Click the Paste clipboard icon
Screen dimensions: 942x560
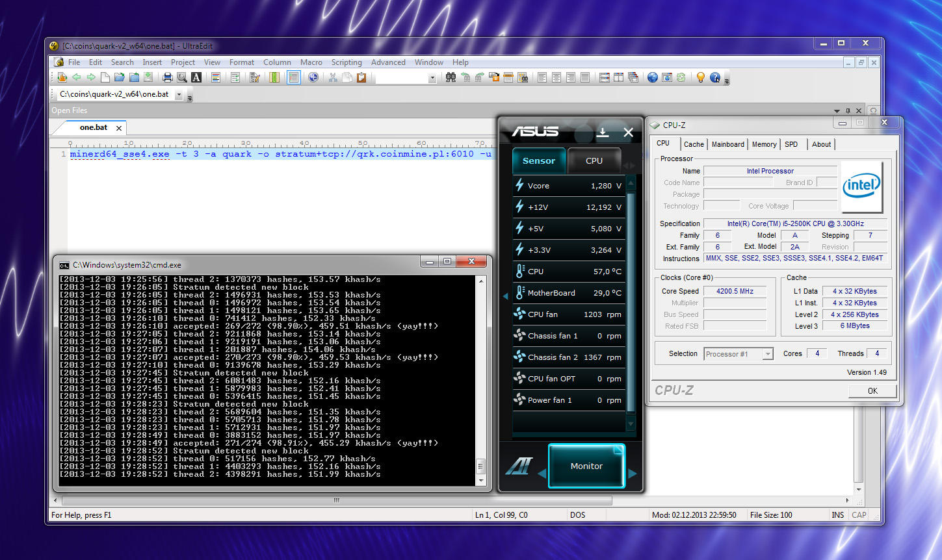361,77
